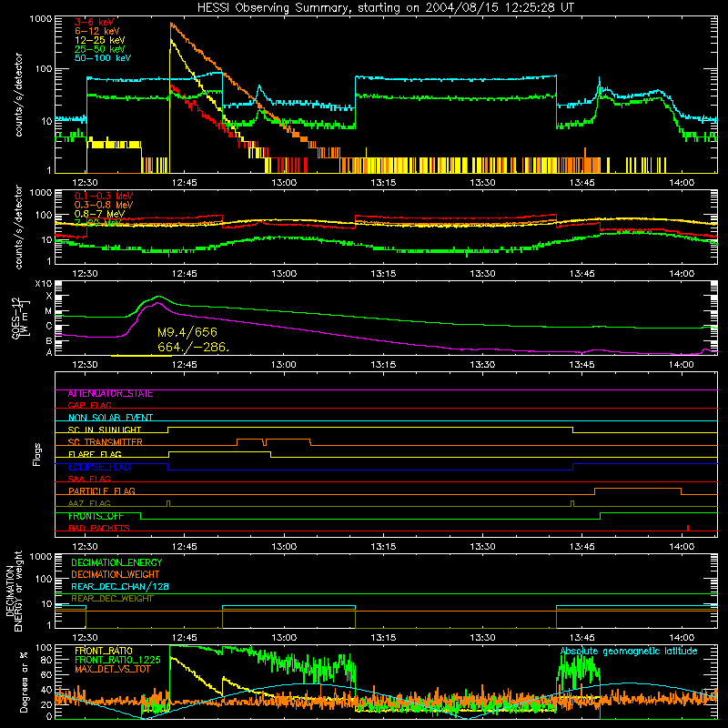Viewport: 728px width, 728px height.
Task: Select the SC_TRANSMITTER flag label
Action: (105, 442)
